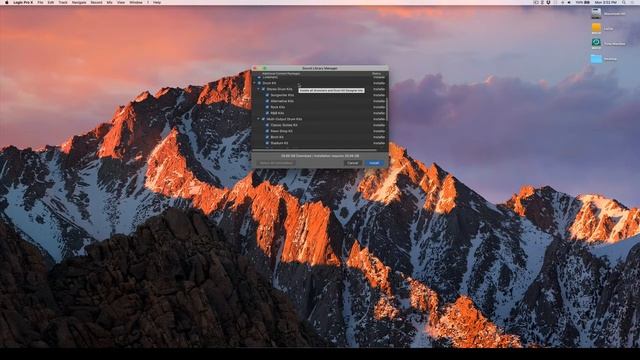Select the Rock Kits row label
The width and height of the screenshot is (640, 360).
[x=278, y=107]
